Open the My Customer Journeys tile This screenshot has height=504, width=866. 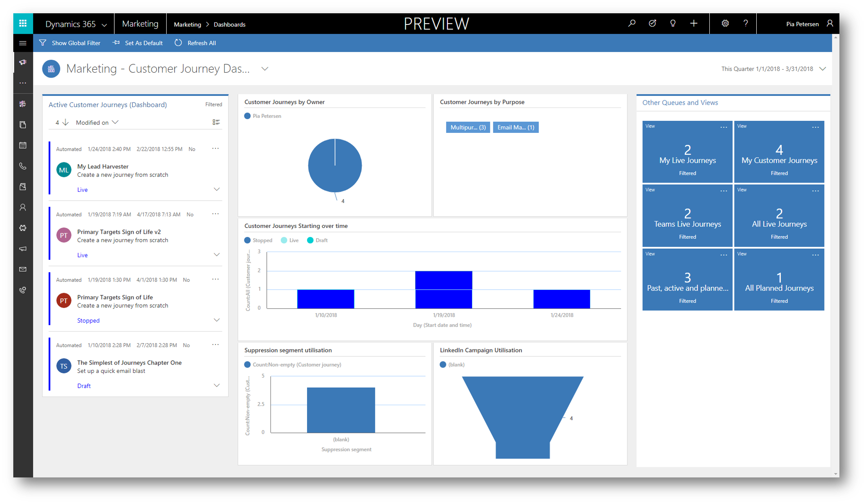[779, 152]
